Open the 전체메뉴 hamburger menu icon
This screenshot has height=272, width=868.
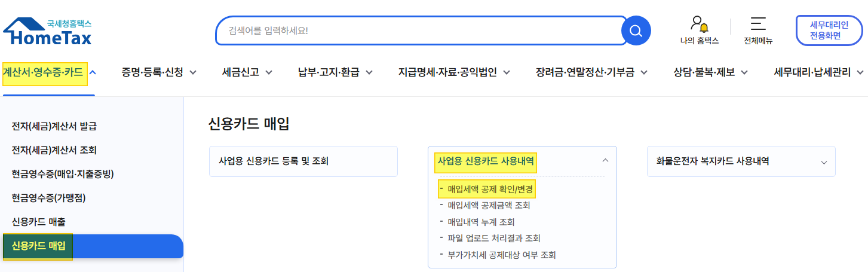click(x=758, y=25)
